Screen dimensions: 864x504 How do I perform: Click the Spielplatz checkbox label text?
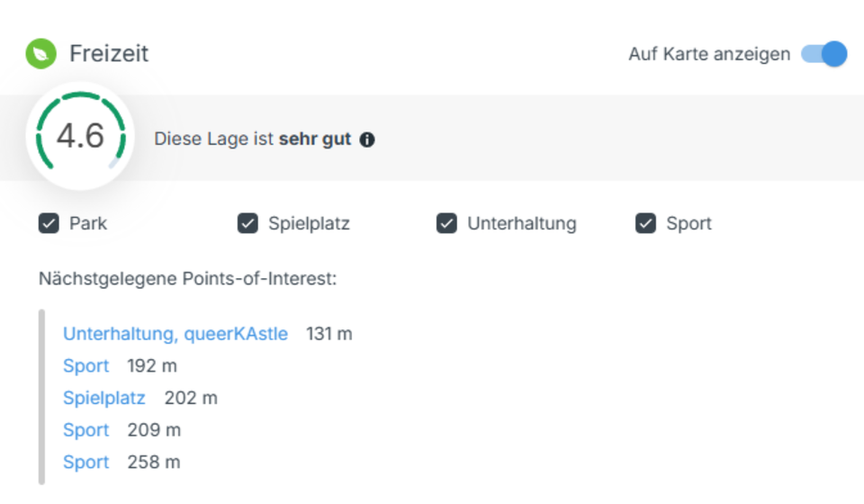[309, 223]
